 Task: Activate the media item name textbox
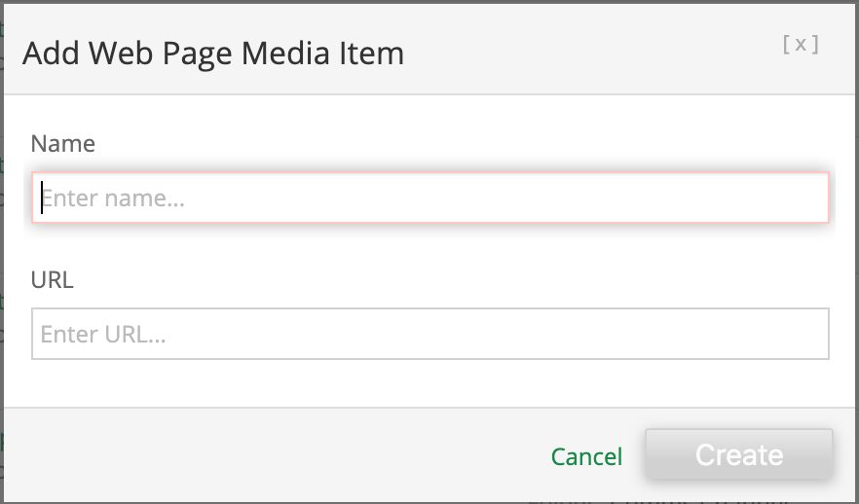429,198
